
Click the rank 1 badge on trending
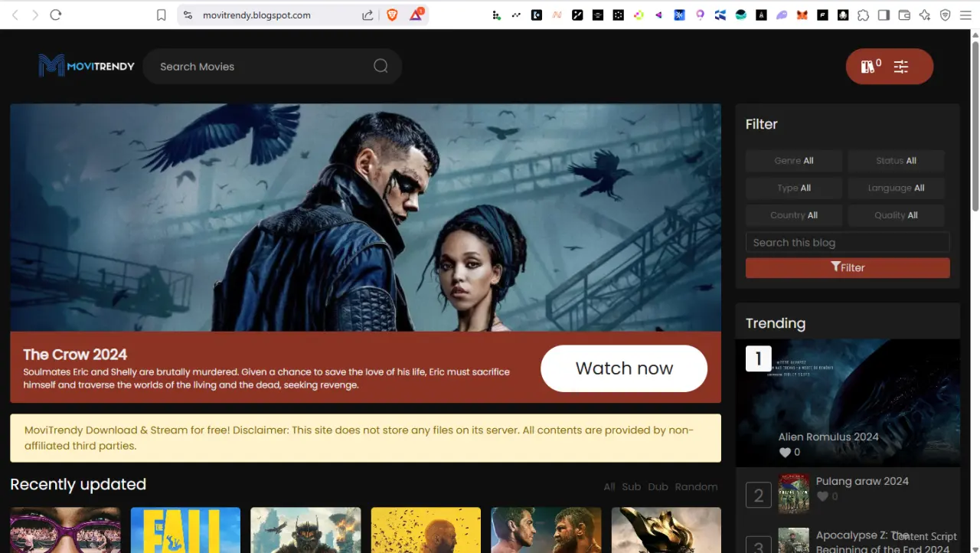click(x=759, y=358)
